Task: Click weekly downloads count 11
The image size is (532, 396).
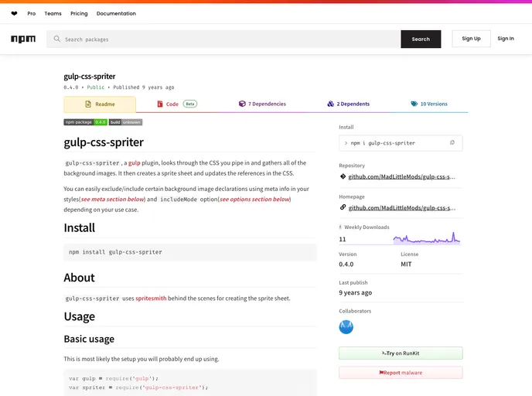Action: tap(343, 239)
